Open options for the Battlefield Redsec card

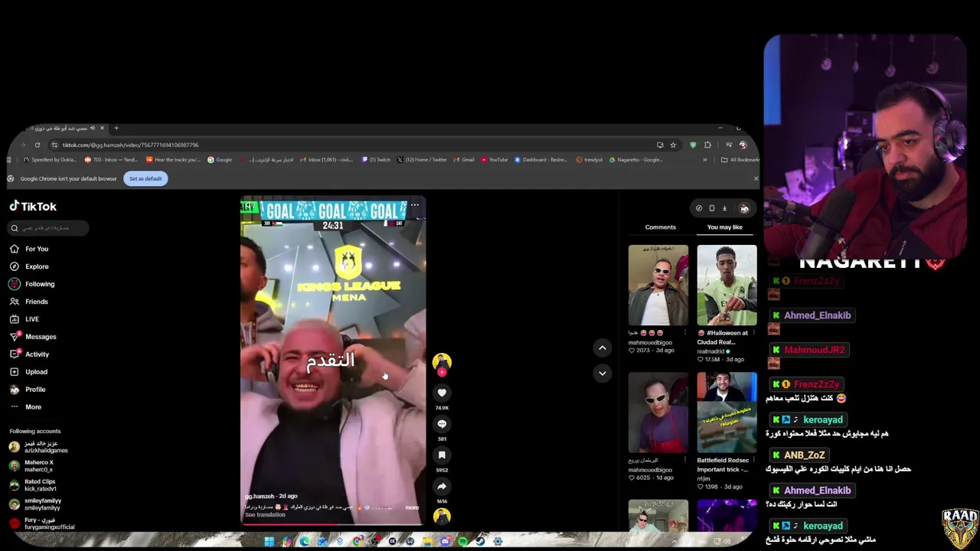click(753, 461)
